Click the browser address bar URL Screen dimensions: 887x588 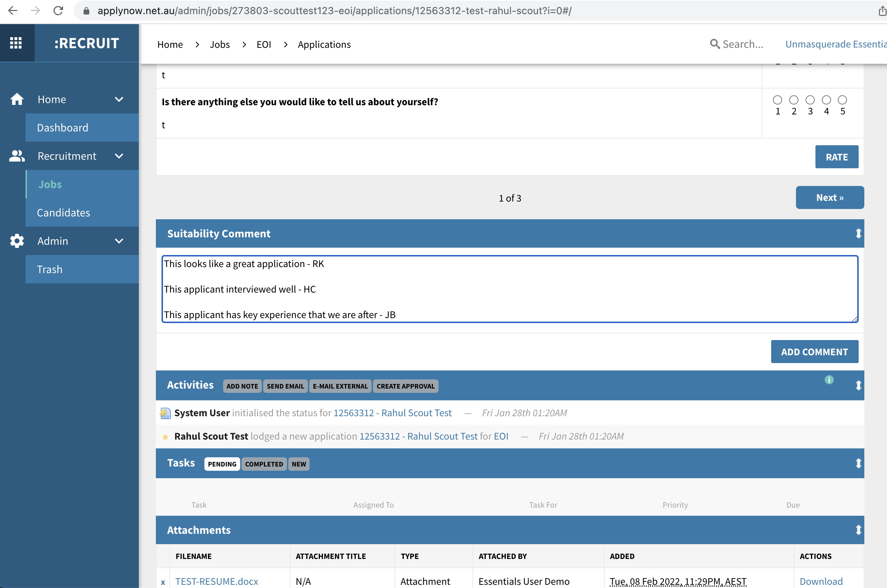(x=334, y=11)
